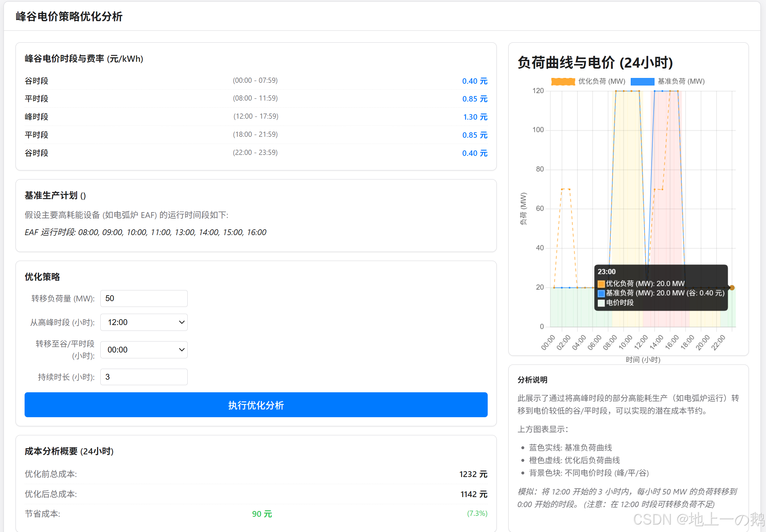Screen dimensions: 766x532
Task: Click the 峰时段 row in rate table
Action: tap(37, 117)
